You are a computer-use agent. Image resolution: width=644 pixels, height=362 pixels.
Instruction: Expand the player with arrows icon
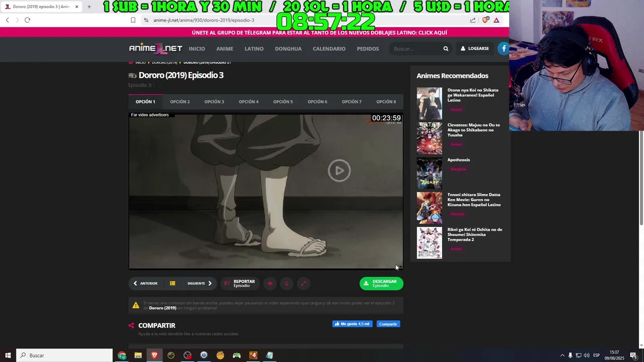pyautogui.click(x=303, y=284)
